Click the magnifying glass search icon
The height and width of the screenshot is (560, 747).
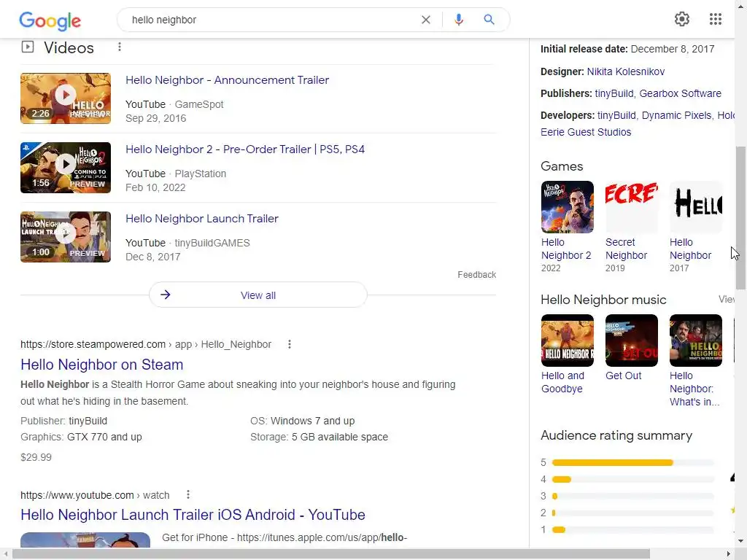(489, 20)
